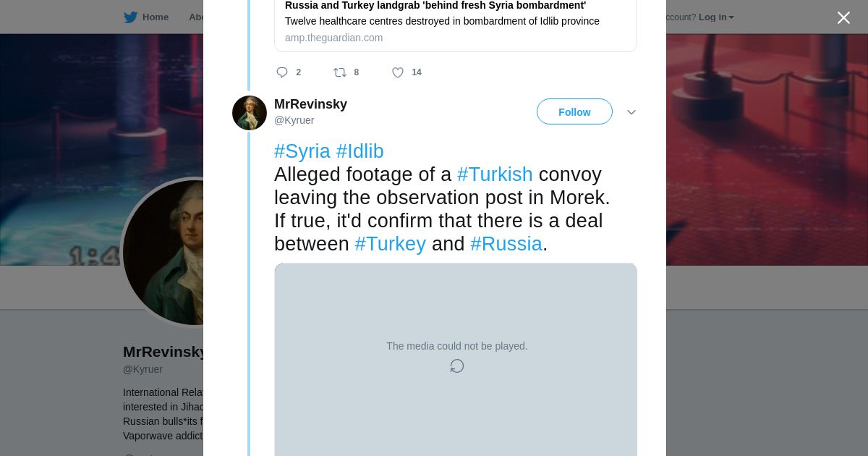Image resolution: width=868 pixels, height=456 pixels.
Task: Click the MrRevinsky name in tweet header
Action: point(310,104)
